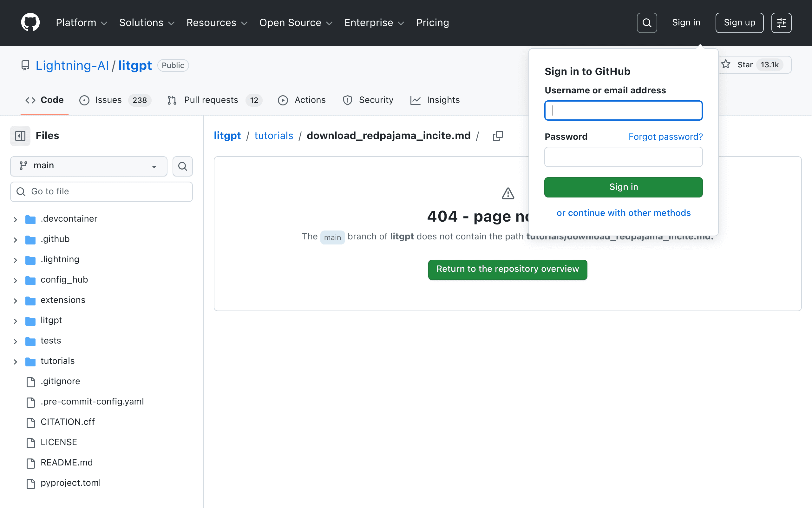Click the litgpt folder icon
This screenshot has width=812, height=508.
coord(30,321)
